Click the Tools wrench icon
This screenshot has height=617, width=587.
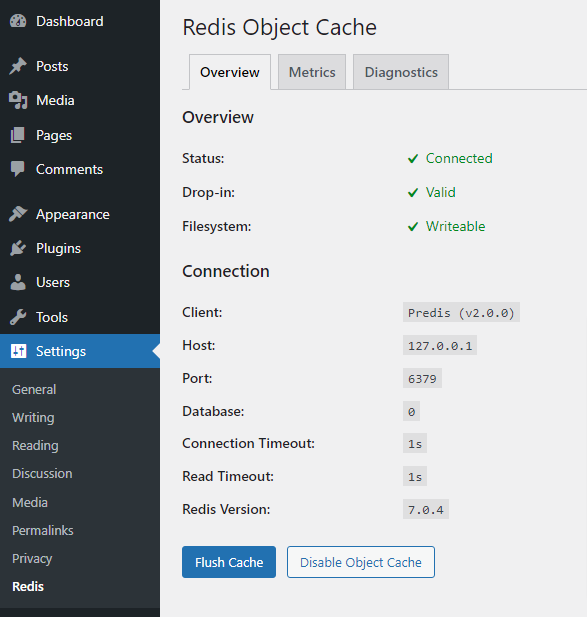[x=18, y=317]
